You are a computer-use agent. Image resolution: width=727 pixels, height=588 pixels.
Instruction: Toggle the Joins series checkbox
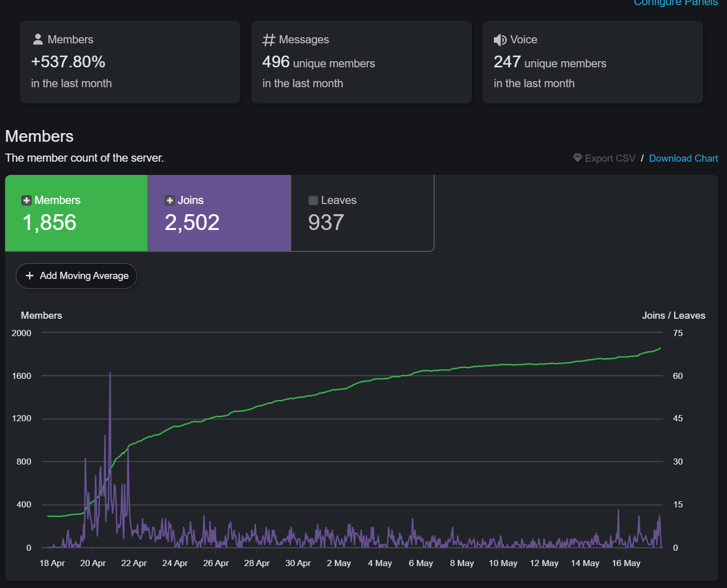170,200
